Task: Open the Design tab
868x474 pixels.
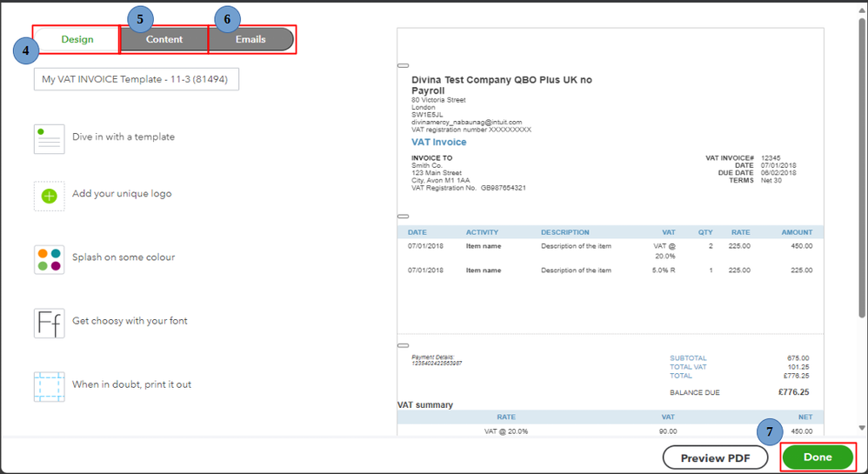Action: [x=77, y=39]
